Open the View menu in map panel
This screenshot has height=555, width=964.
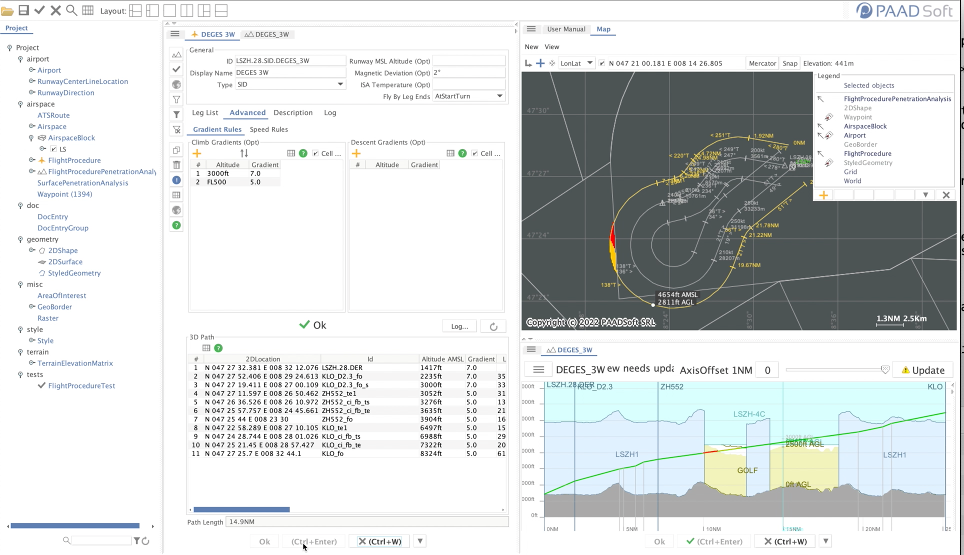[x=552, y=47]
